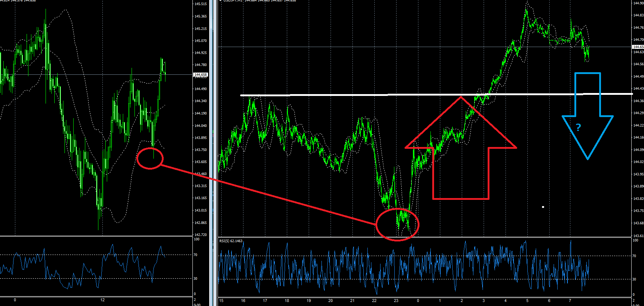
Task: Select hour 6 on right chart time axis
Action: pyautogui.click(x=549, y=301)
